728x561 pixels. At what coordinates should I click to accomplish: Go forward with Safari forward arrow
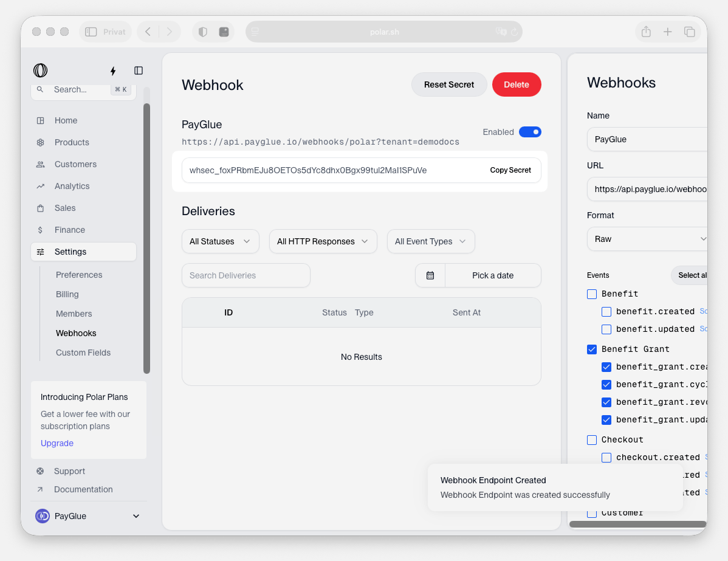click(x=170, y=32)
